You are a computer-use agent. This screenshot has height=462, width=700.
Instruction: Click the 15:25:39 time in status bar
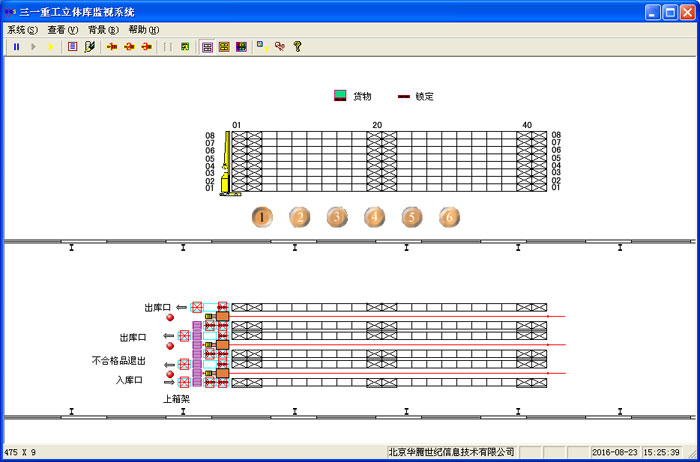click(662, 452)
